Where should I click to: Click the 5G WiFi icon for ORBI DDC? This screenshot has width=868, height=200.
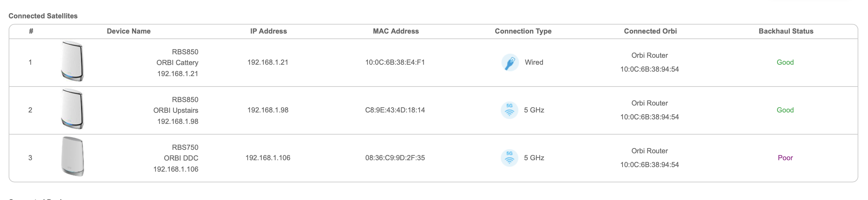509,158
